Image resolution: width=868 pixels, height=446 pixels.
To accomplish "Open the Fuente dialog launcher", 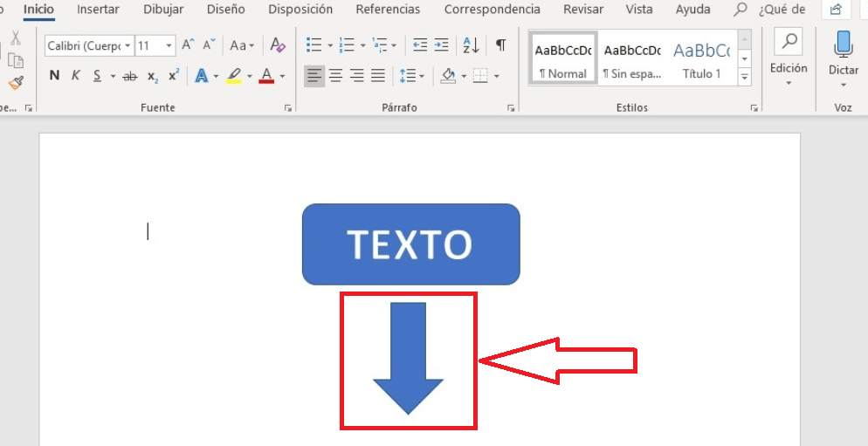I will tap(288, 108).
